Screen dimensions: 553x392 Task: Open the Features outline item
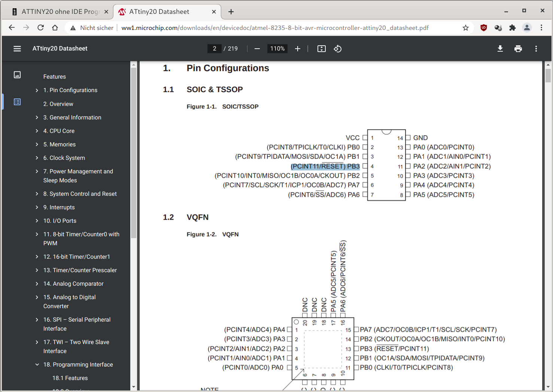(x=55, y=77)
